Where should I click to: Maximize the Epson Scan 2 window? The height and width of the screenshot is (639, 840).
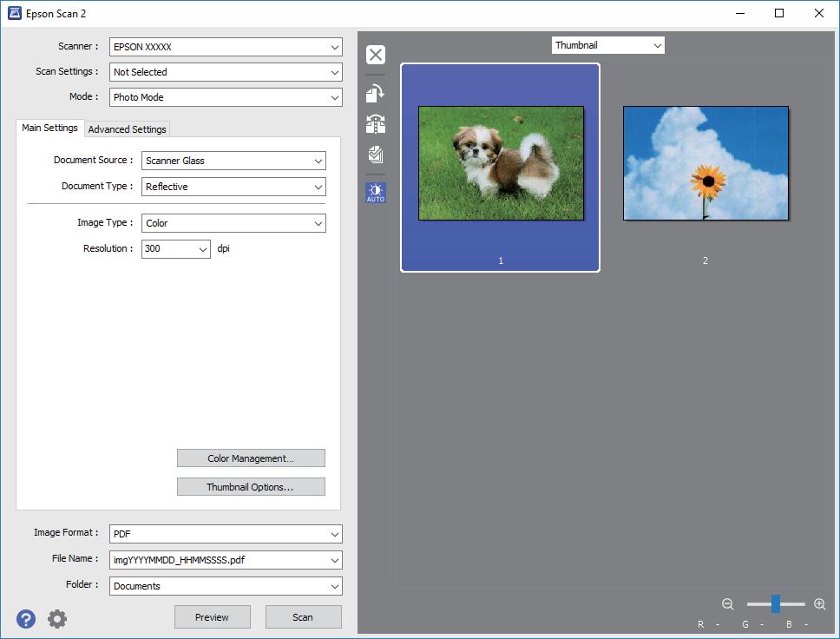click(779, 13)
